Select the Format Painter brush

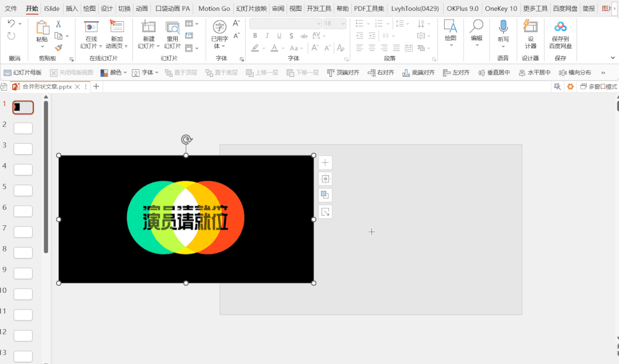click(58, 48)
